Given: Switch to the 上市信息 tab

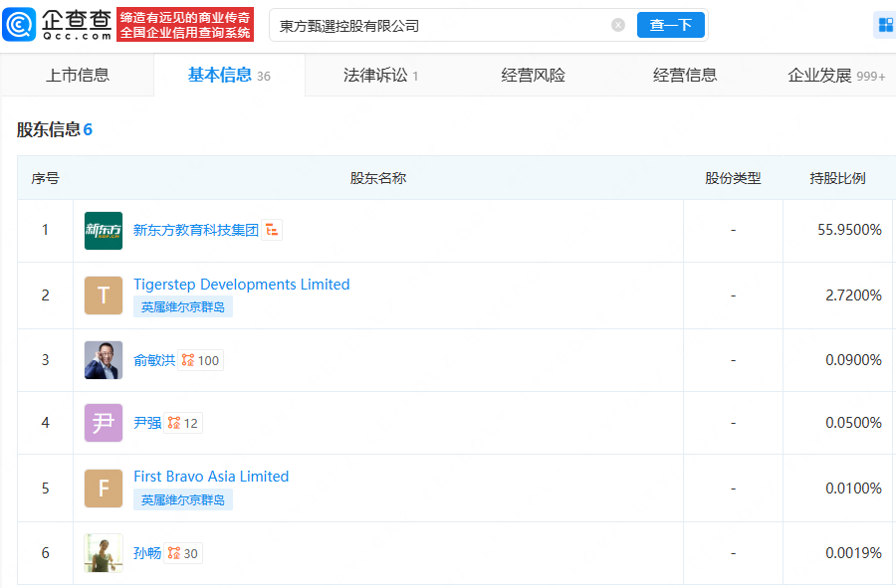Looking at the screenshot, I should coord(78,76).
